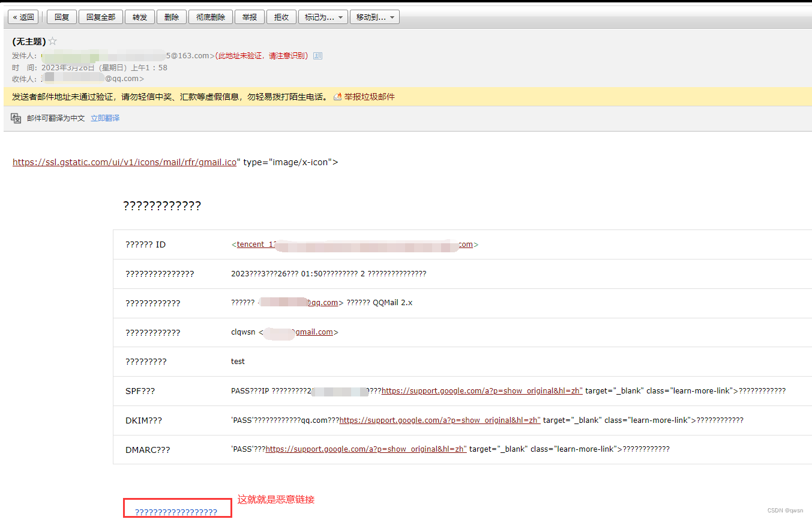Image resolution: width=812 pixels, height=519 pixels.
Task: Permanently delete with 彻底删除
Action: [211, 17]
